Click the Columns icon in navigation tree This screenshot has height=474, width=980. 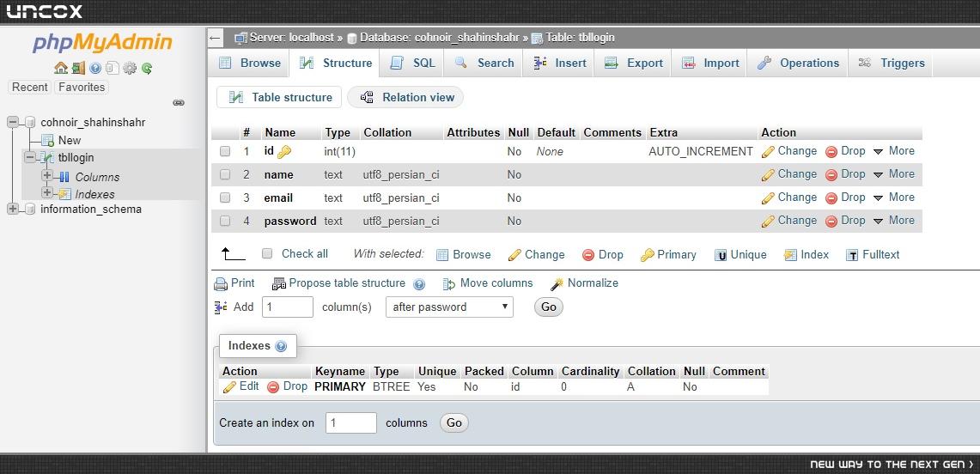point(64,177)
